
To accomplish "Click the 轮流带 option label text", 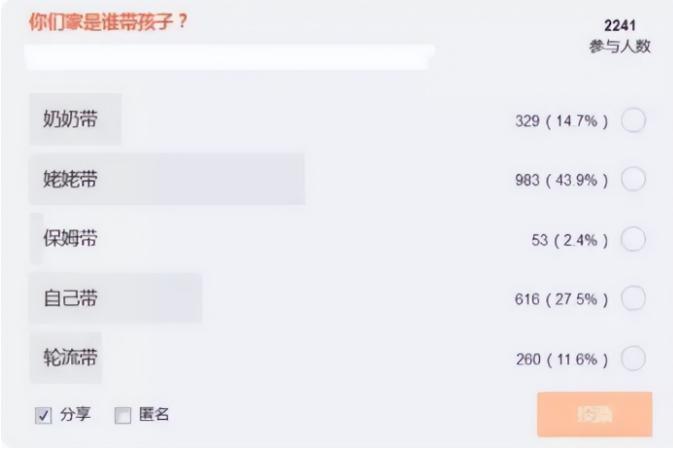I will pos(70,358).
